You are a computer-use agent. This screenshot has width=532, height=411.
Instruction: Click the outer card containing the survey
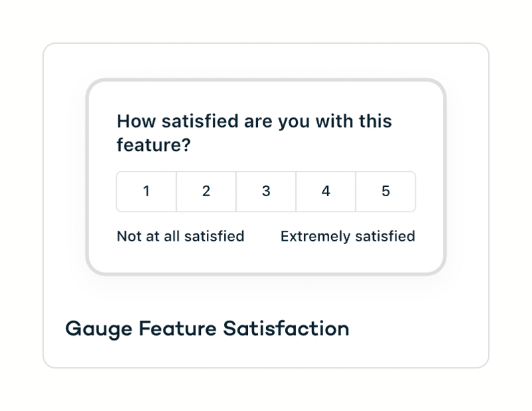(x=266, y=352)
